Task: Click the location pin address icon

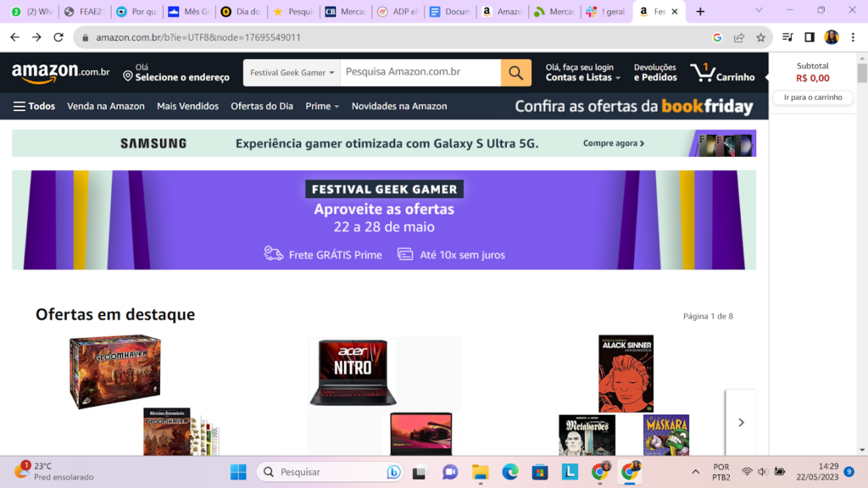Action: [128, 75]
